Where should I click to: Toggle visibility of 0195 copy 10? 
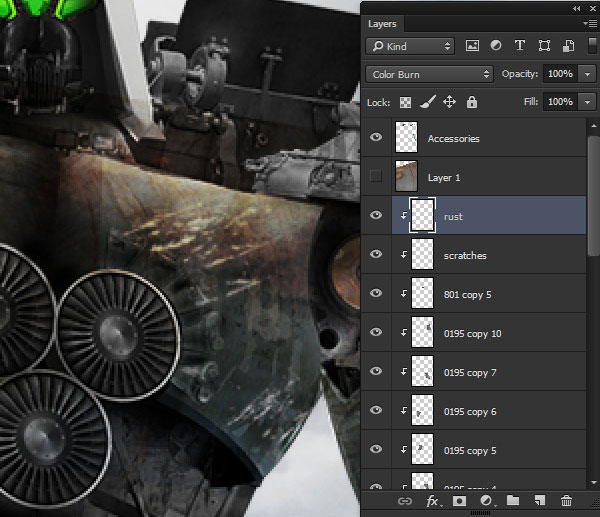[x=376, y=332]
